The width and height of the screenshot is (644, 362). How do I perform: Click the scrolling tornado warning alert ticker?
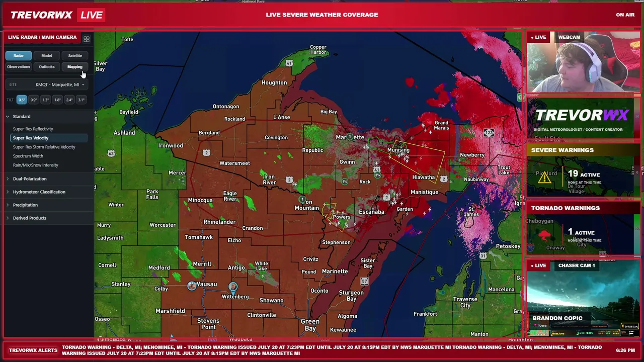coord(332,350)
